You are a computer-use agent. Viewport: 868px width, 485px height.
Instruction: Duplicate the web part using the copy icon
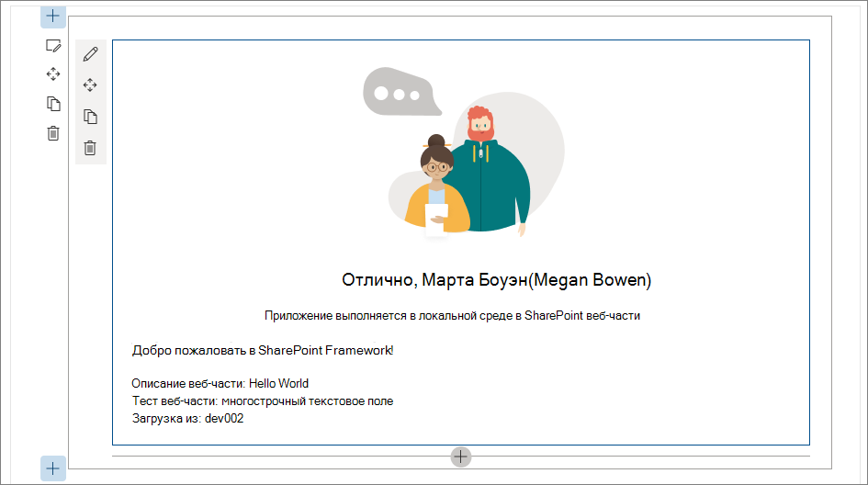(x=90, y=117)
